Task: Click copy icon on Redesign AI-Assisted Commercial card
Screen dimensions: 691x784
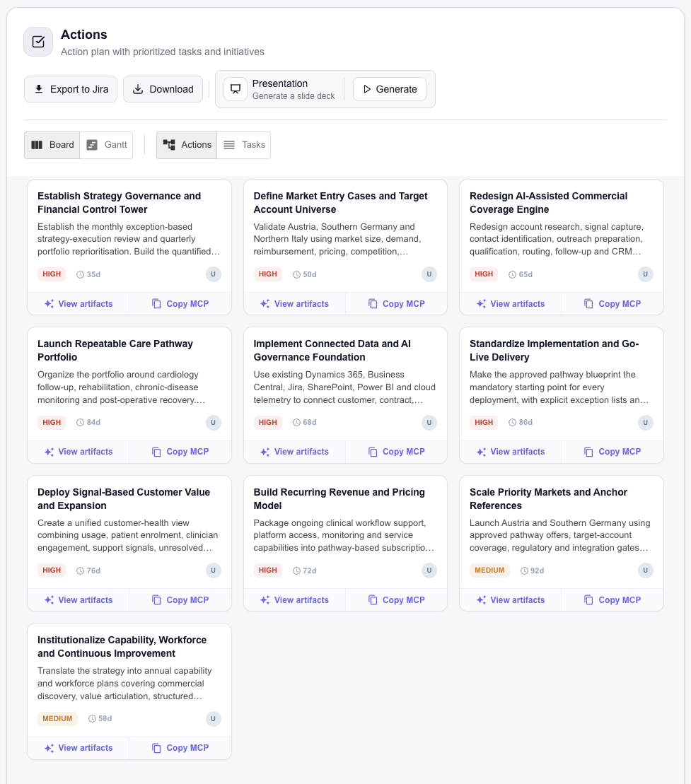Action: pos(588,304)
